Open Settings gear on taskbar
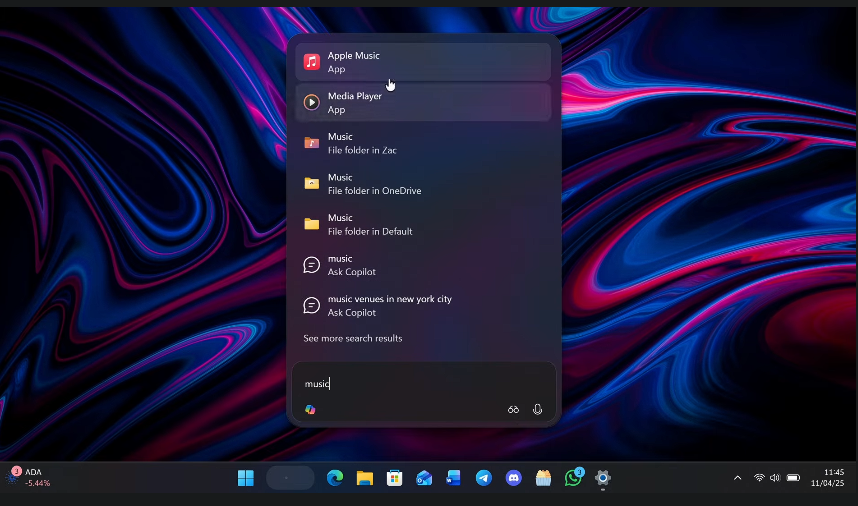 coord(602,478)
